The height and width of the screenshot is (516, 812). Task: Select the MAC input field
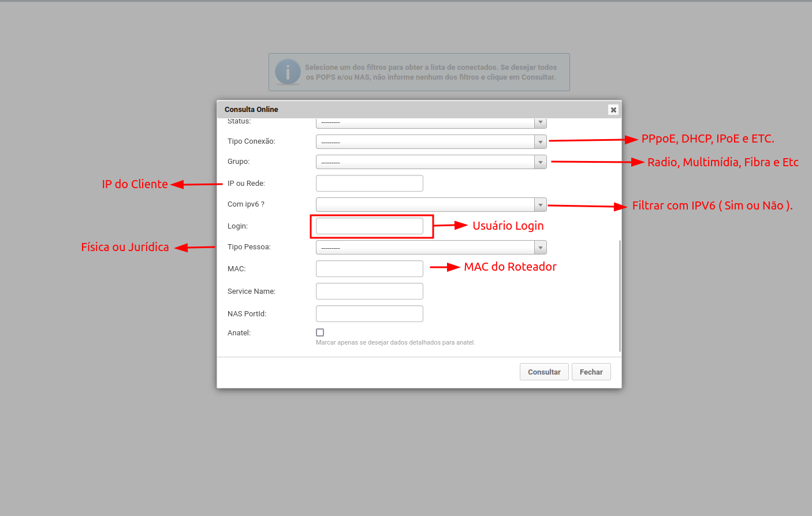(x=370, y=269)
